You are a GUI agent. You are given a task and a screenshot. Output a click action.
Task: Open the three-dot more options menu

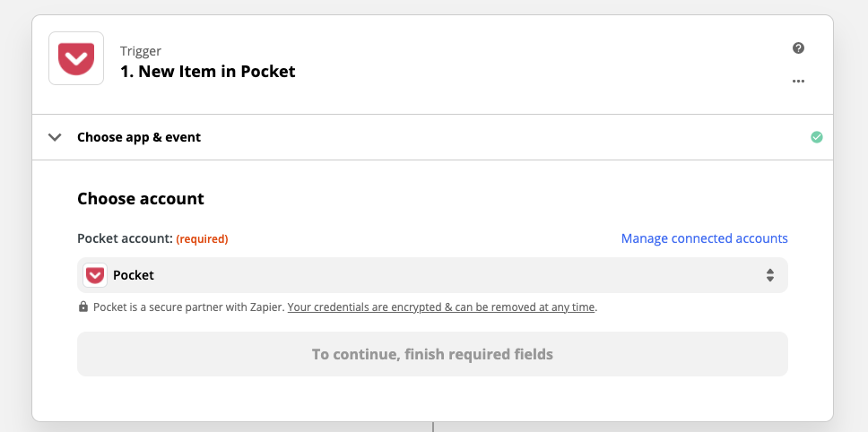point(798,82)
